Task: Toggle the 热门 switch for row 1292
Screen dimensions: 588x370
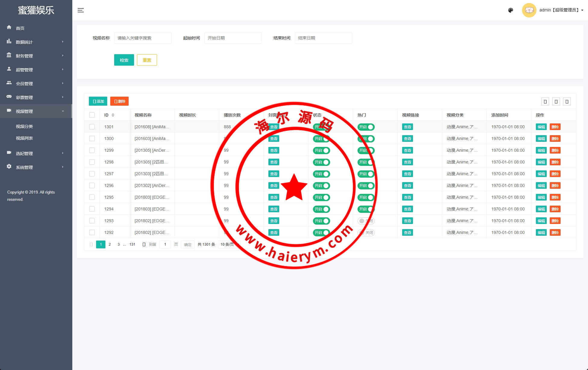Action: (366, 232)
